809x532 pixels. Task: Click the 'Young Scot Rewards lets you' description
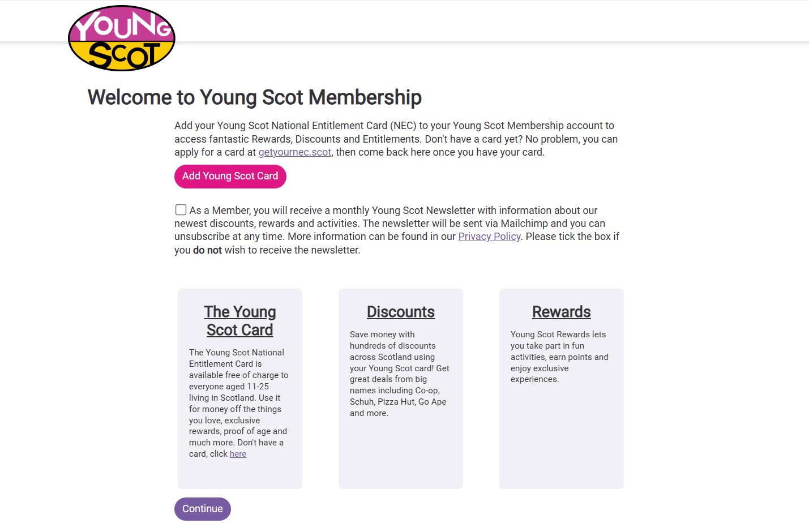[x=559, y=357]
